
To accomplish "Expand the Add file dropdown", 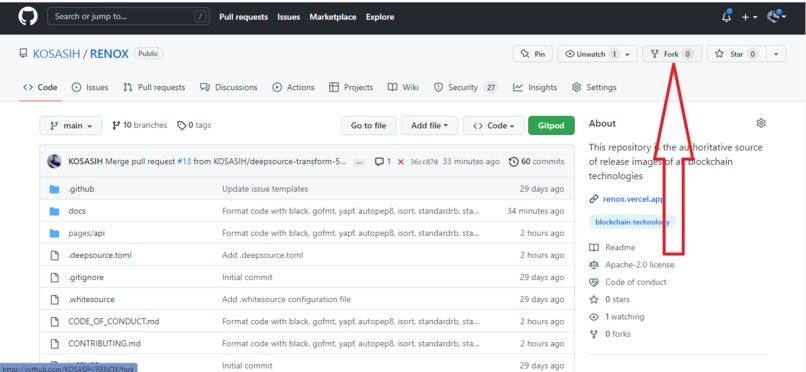I will 430,125.
